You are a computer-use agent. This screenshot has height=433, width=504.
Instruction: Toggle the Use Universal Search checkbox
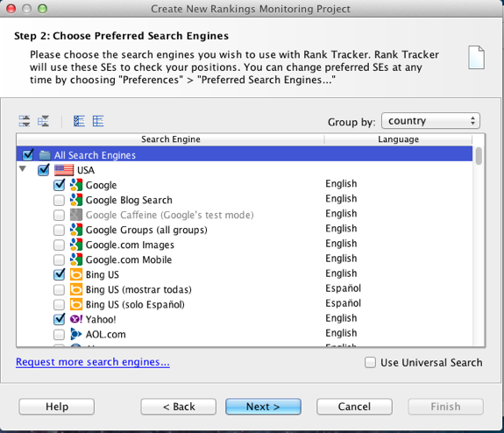tap(370, 362)
